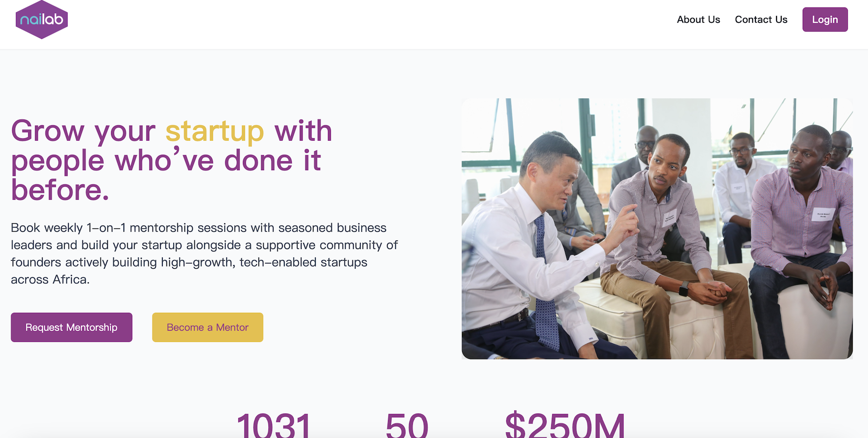
Task: Click the Nailab hexagon logo
Action: (42, 20)
